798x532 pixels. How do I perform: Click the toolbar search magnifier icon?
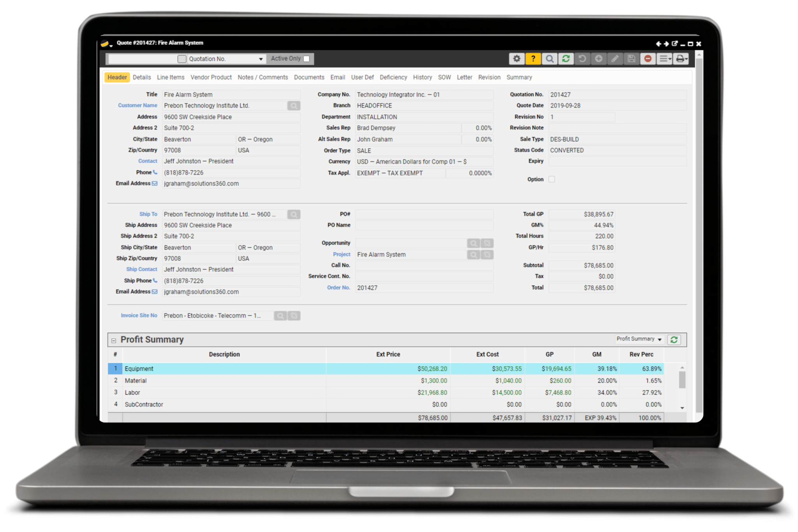tap(549, 59)
